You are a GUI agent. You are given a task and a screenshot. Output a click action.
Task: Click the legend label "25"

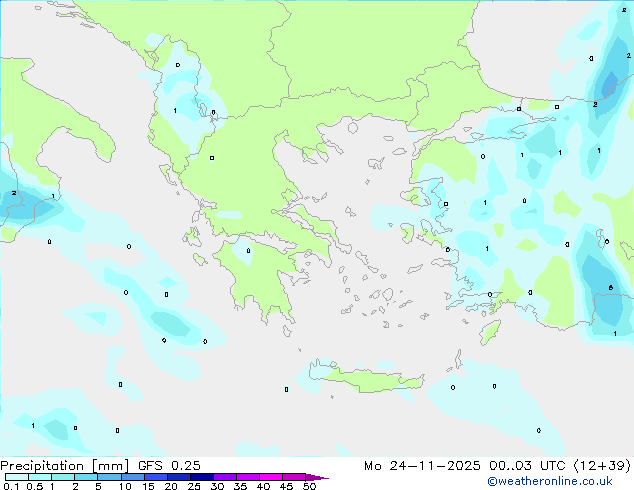coord(194,486)
